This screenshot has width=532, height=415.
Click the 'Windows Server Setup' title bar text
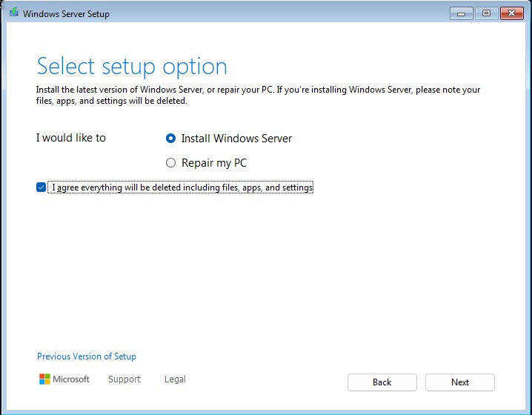66,13
